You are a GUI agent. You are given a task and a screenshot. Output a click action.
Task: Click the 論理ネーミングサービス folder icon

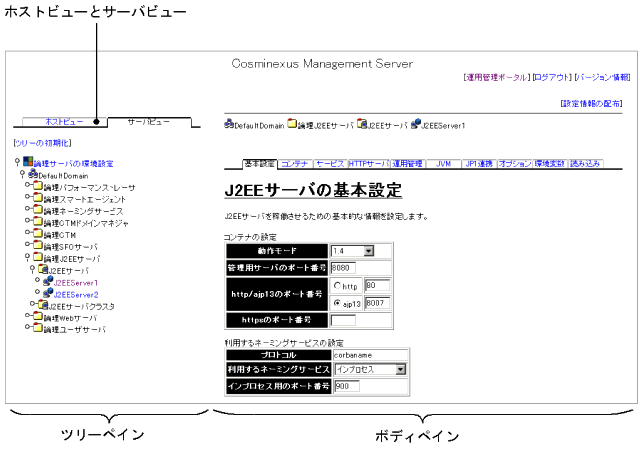[38, 209]
